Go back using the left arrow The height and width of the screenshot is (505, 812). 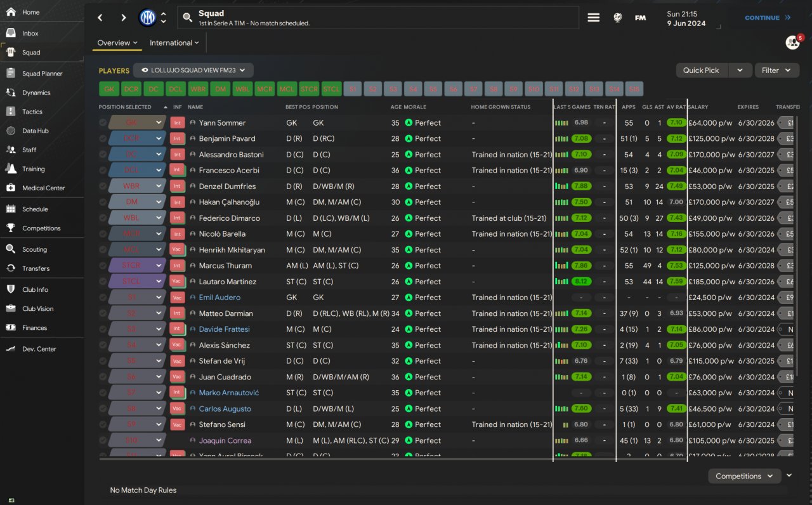100,18
